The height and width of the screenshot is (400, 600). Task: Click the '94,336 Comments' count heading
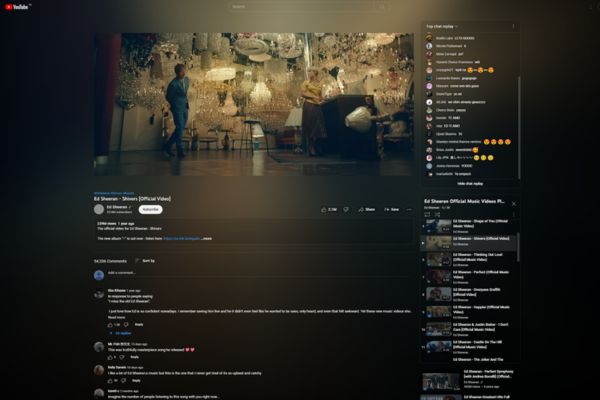click(110, 261)
